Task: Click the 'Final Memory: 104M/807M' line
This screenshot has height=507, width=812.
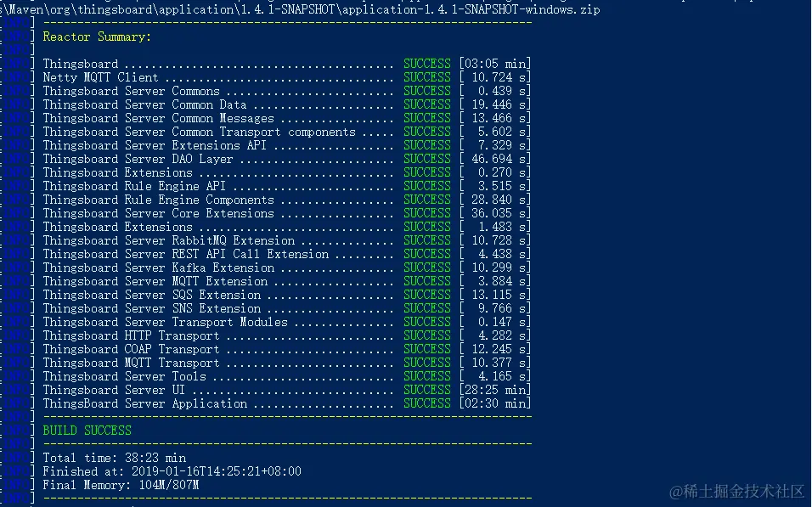Action: pos(121,485)
